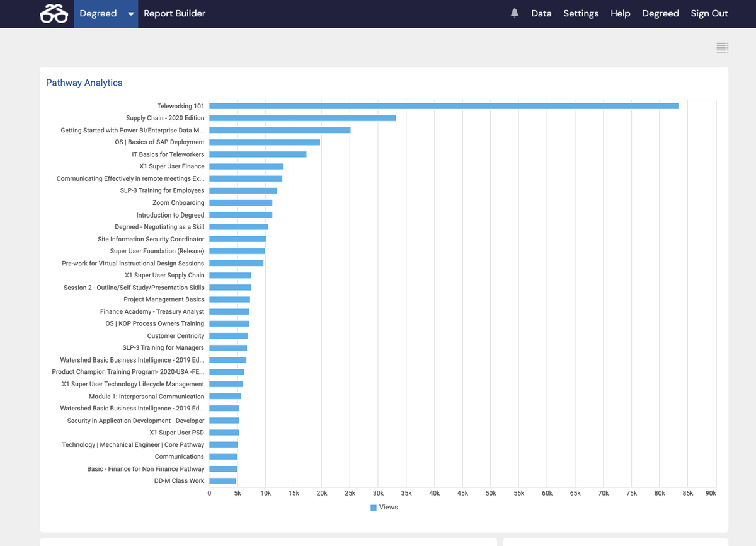The height and width of the screenshot is (546, 756).
Task: Click the Getting Started with Power BI bar
Action: 280,130
